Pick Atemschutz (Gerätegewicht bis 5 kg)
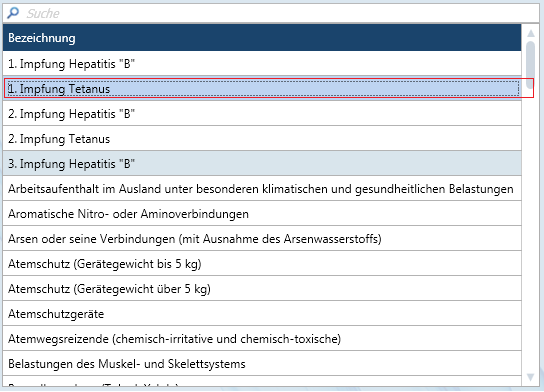Image resolution: width=544 pixels, height=392 pixels. pos(262,264)
